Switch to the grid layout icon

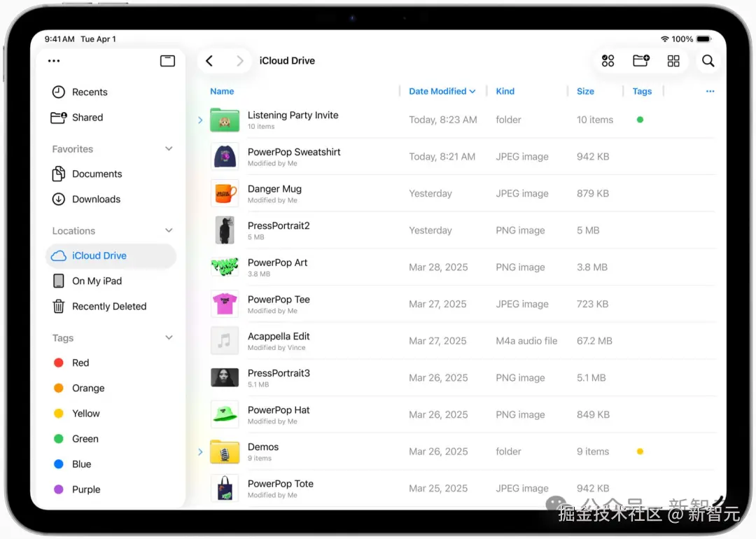click(x=673, y=61)
